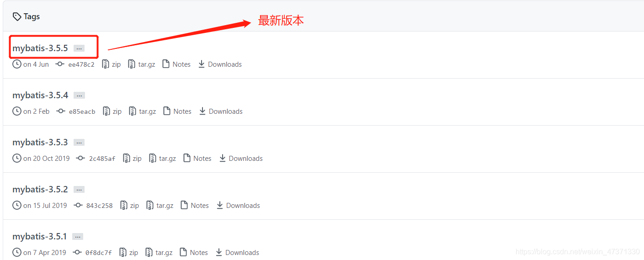This screenshot has width=644, height=260.
Task: Expand the ellipsis next to mybatis-3.5.3
Action: [x=79, y=143]
